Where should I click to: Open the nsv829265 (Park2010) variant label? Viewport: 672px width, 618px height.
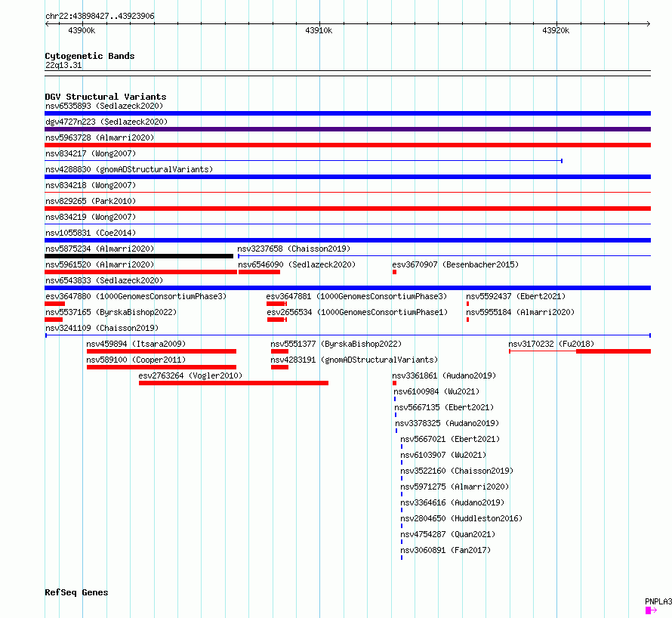pos(91,201)
